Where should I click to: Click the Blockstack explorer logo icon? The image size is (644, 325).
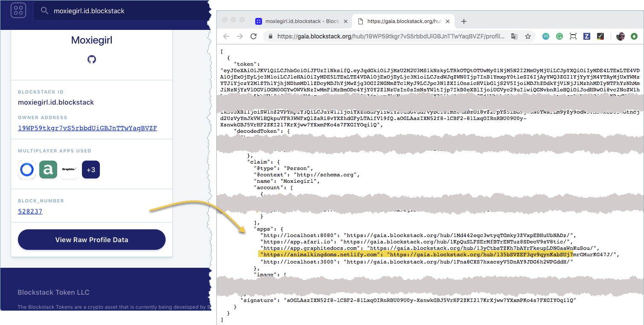click(x=18, y=10)
